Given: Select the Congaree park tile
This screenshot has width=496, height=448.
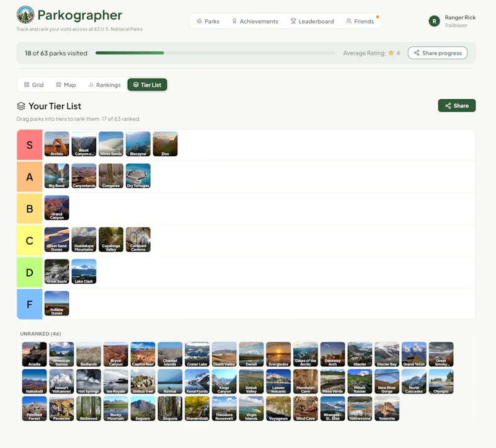Looking at the screenshot, I should click(111, 176).
